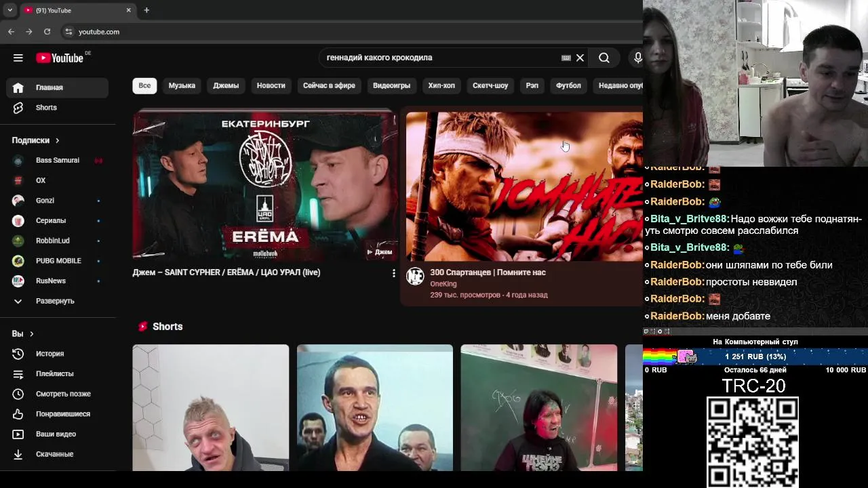The image size is (868, 488).
Task: Open the on-screen keyboard icon in search
Action: pos(566,58)
